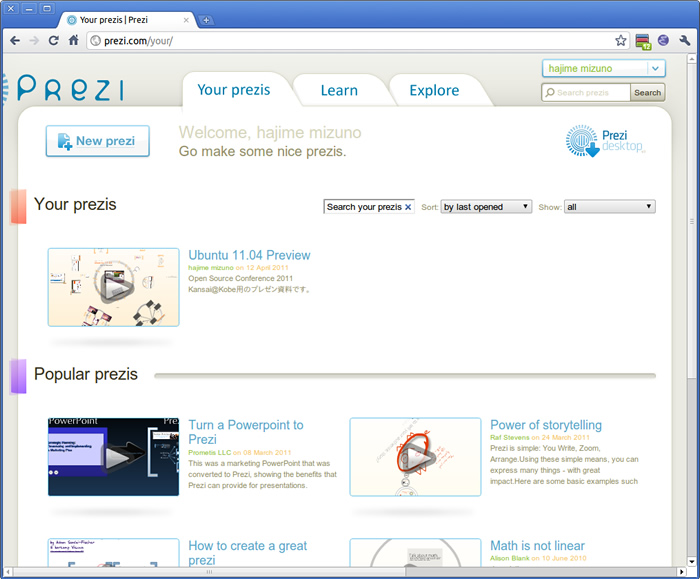Click 'Open Source Conference 2011' description
This screenshot has width=700, height=579.
pyautogui.click(x=241, y=278)
